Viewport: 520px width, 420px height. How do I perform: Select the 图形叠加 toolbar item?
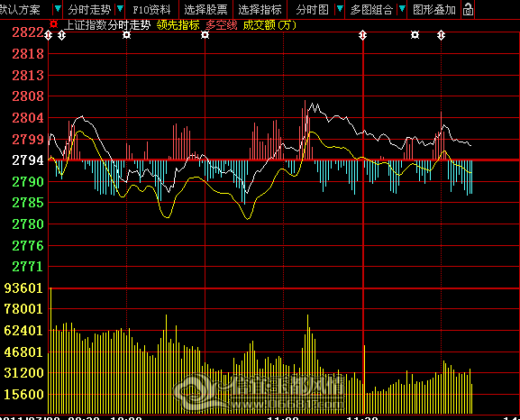434,10
